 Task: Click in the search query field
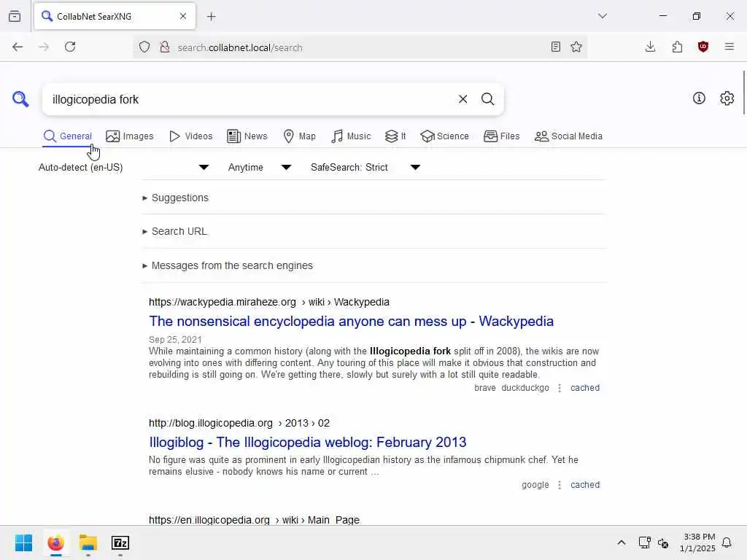point(250,99)
